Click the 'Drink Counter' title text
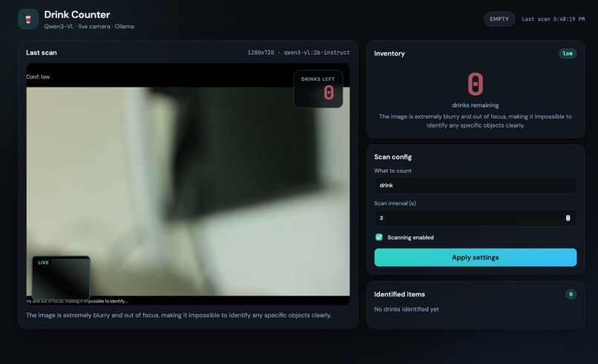Viewport: 598px width, 364px height. 77,15
